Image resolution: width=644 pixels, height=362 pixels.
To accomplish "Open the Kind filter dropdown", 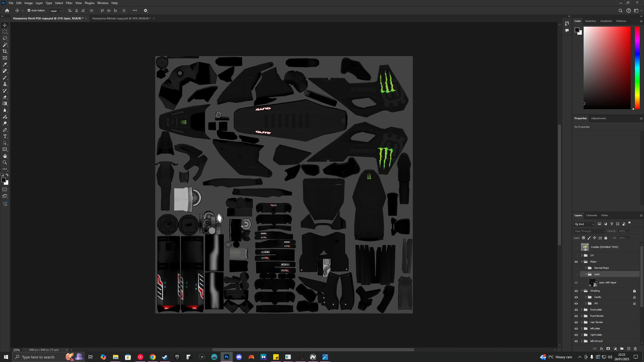I will point(593,224).
